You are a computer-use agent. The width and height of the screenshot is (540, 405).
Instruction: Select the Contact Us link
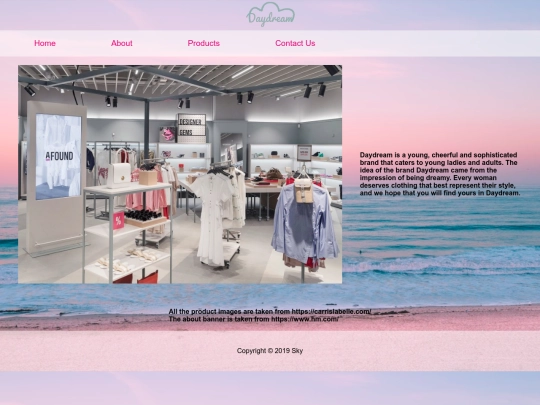tap(295, 43)
